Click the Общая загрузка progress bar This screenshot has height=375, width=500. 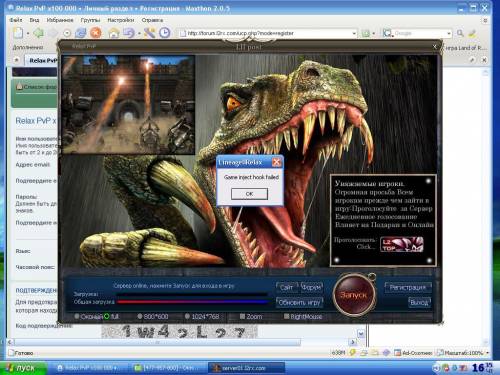click(x=193, y=302)
